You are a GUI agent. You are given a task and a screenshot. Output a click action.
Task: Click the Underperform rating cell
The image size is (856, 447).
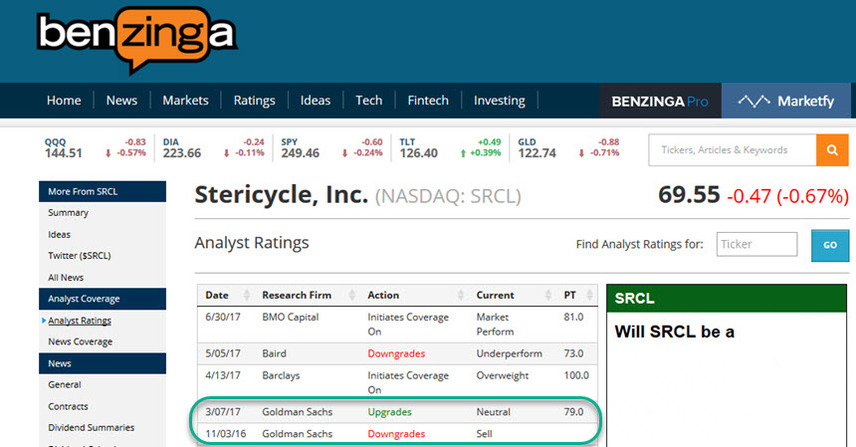(x=509, y=354)
